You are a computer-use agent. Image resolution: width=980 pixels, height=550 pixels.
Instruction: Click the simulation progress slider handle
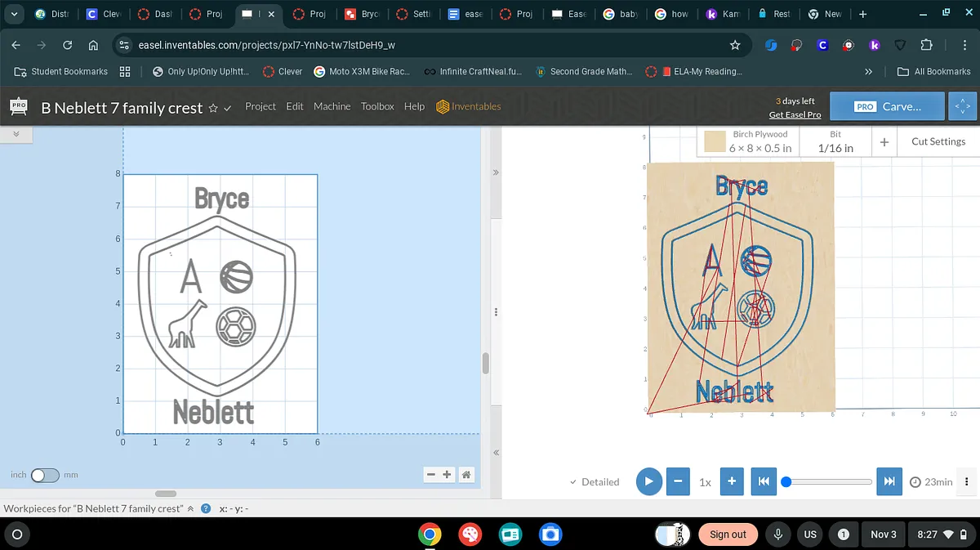pos(786,481)
